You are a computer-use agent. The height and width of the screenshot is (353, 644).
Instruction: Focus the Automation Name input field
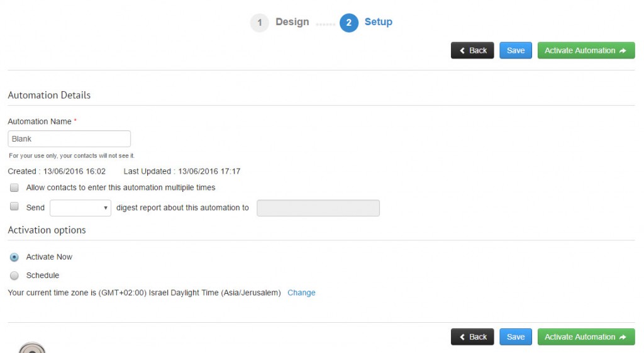tap(69, 139)
